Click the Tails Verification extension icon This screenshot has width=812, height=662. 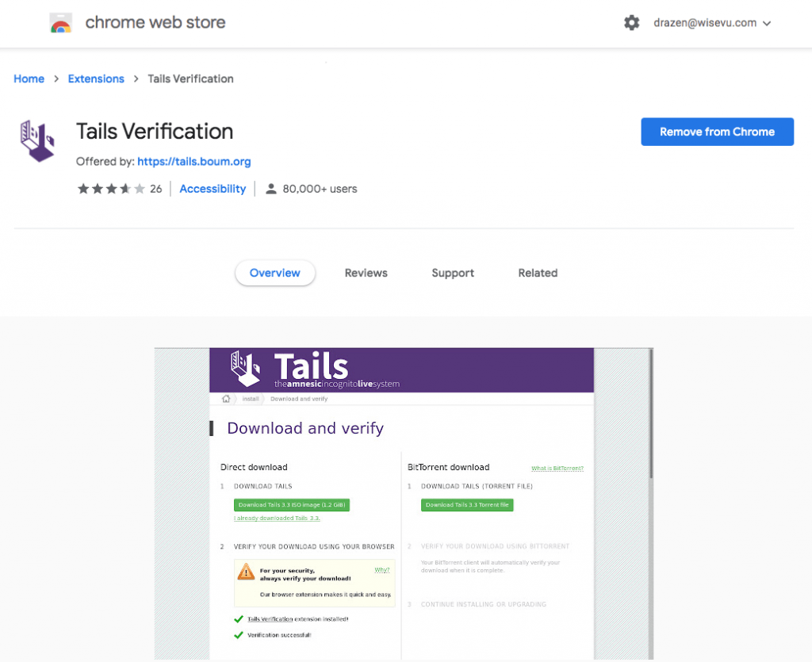click(x=37, y=141)
